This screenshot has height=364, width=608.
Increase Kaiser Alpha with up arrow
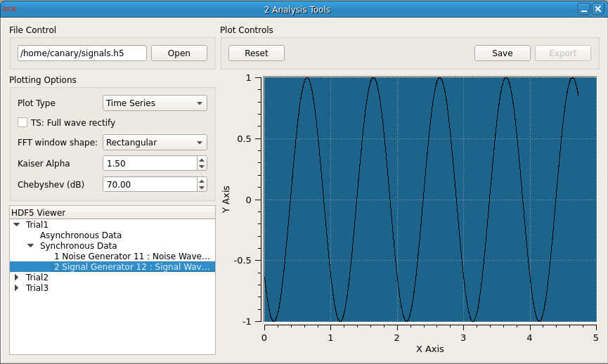[202, 160]
